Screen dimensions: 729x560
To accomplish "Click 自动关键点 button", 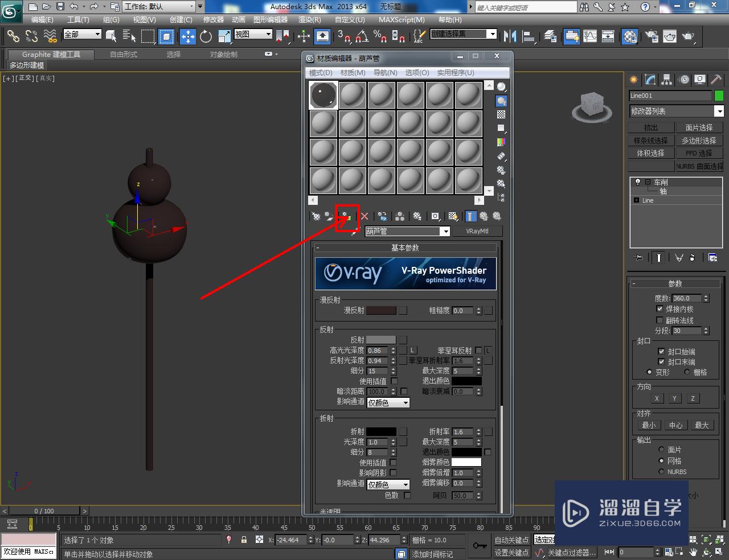I will (x=511, y=540).
